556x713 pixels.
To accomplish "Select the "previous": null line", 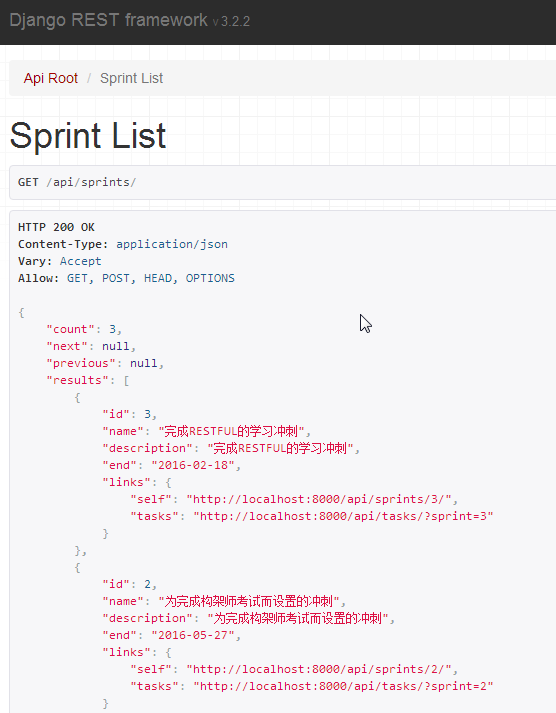I will (105, 363).
